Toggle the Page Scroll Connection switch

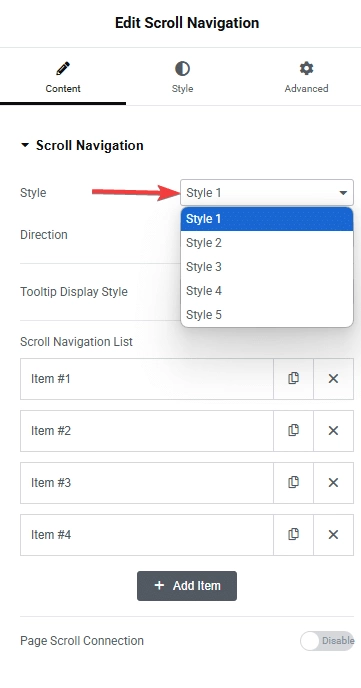pos(327,641)
